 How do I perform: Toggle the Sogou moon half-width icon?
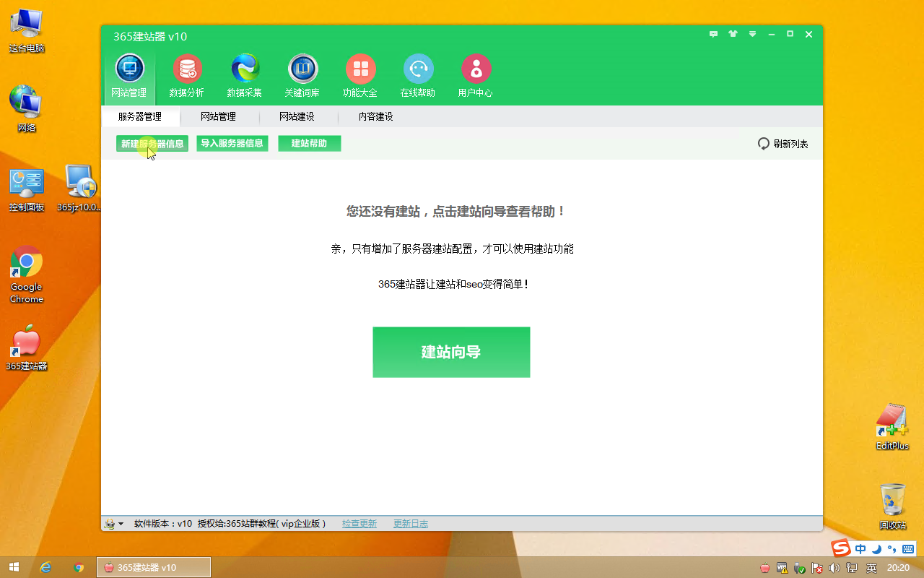(x=876, y=549)
